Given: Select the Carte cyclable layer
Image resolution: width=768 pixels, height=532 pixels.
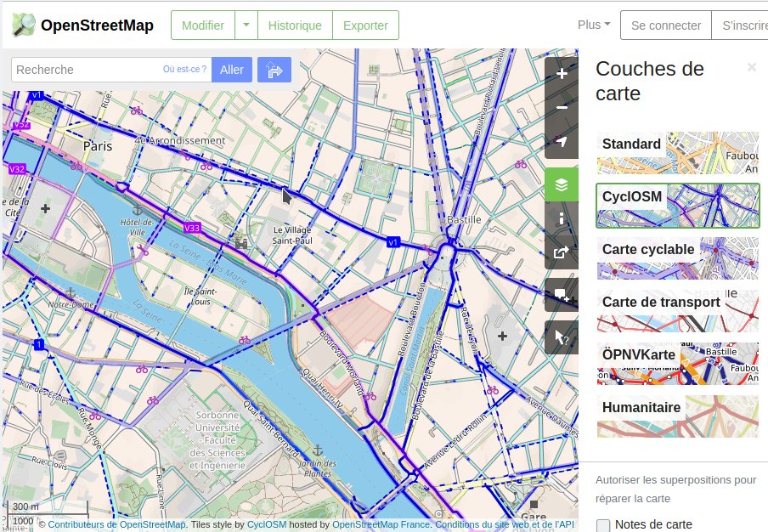Looking at the screenshot, I should pyautogui.click(x=678, y=258).
